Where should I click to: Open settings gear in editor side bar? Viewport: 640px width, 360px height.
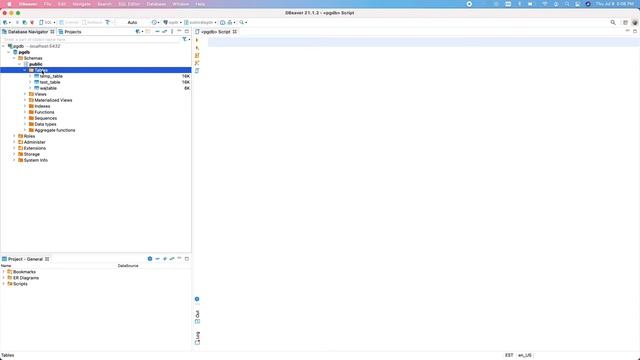[x=197, y=299]
